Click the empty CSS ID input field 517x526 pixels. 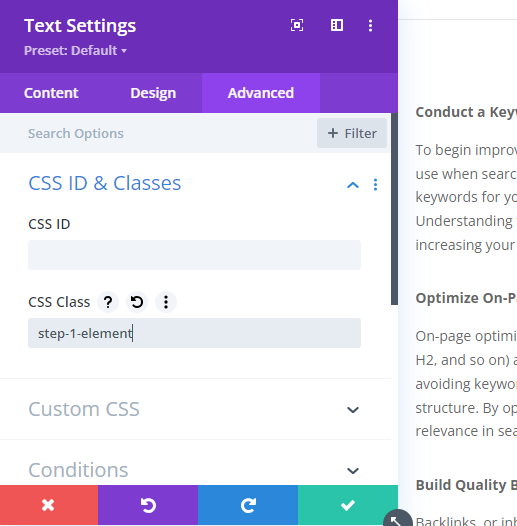click(194, 255)
